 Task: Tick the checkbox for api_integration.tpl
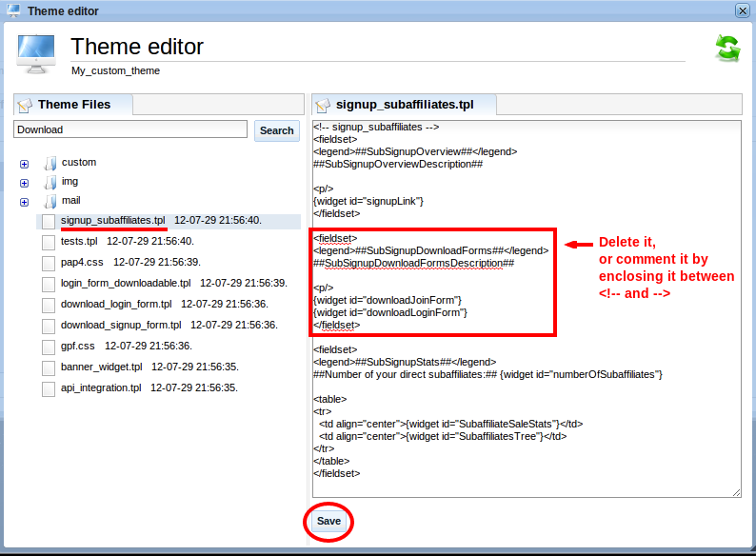point(49,388)
